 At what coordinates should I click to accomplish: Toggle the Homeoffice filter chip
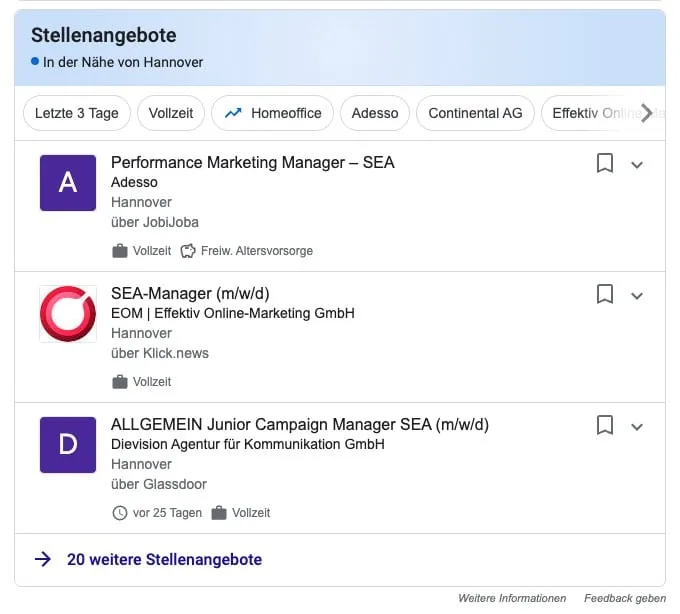[x=272, y=113]
